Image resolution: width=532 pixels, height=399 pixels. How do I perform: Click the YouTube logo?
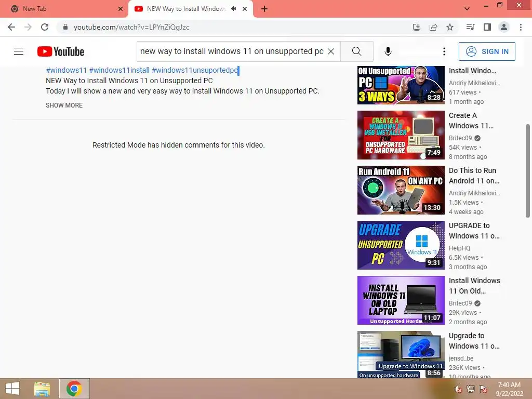[61, 51]
